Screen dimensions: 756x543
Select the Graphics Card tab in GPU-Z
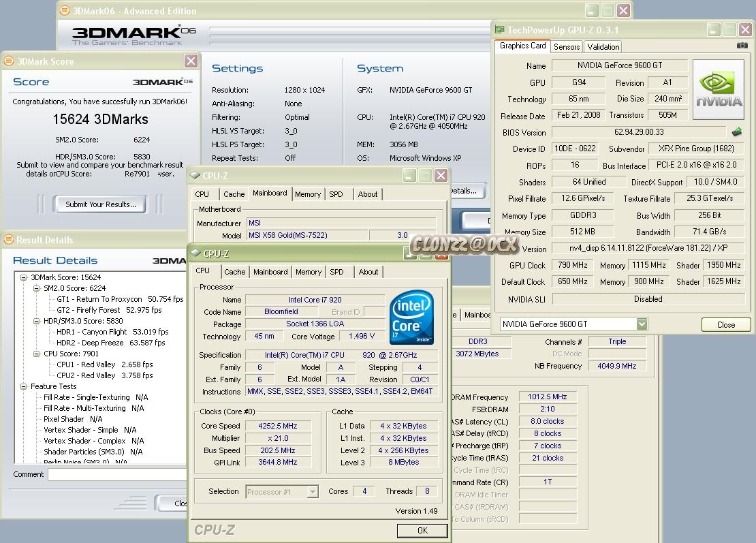pos(522,46)
